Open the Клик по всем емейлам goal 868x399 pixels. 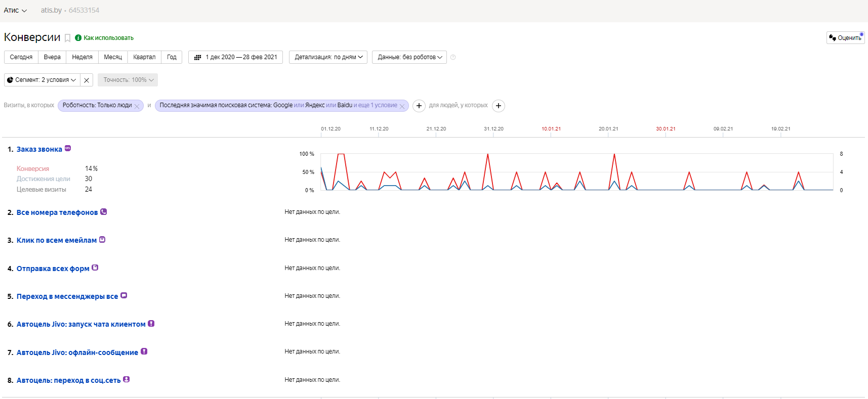tap(57, 240)
